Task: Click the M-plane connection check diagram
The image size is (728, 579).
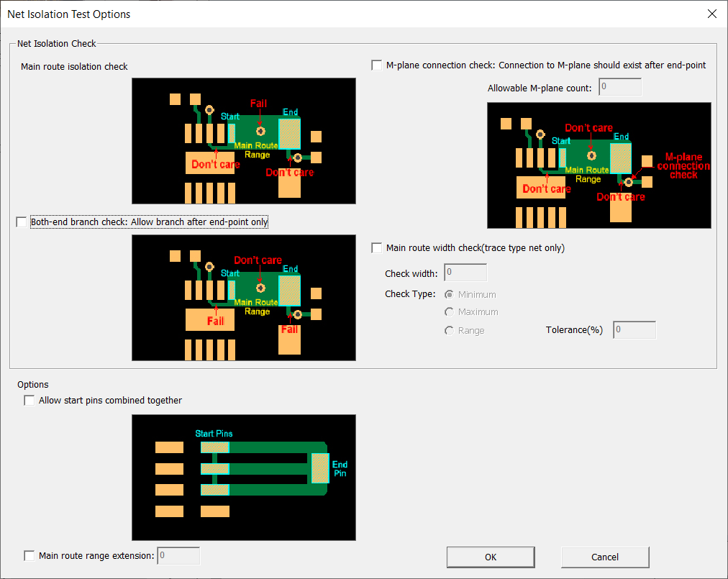Action: [x=599, y=165]
